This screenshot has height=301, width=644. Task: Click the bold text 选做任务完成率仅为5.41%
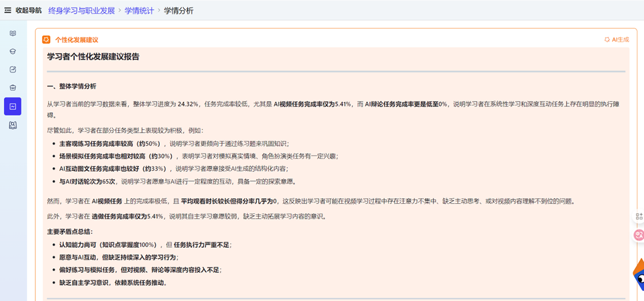128,216
